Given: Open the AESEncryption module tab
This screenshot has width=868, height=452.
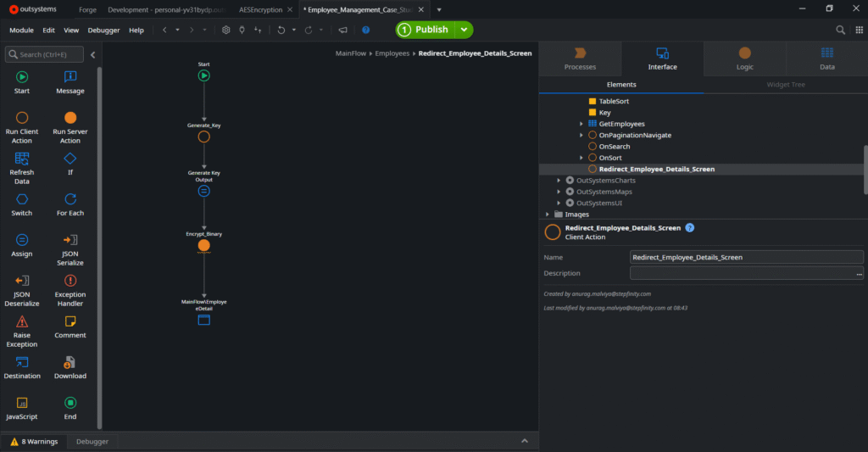Looking at the screenshot, I should coord(261,9).
